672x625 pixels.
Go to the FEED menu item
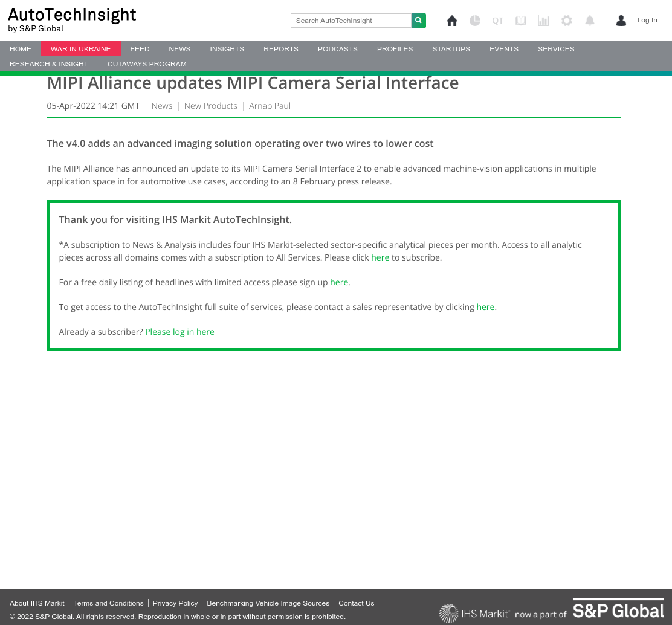pyautogui.click(x=140, y=49)
